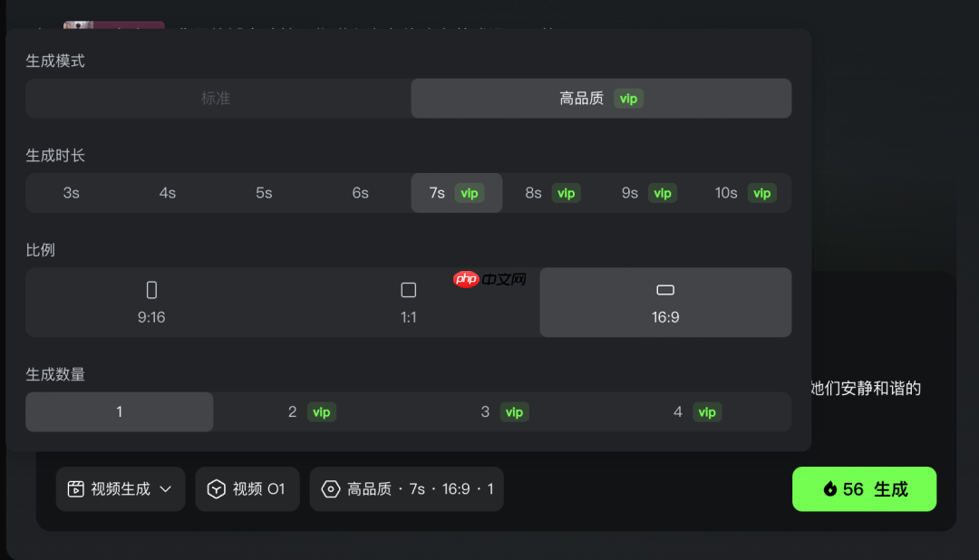Open the 视频生成 dropdown
Image resolution: width=979 pixels, height=560 pixels.
pyautogui.click(x=121, y=488)
